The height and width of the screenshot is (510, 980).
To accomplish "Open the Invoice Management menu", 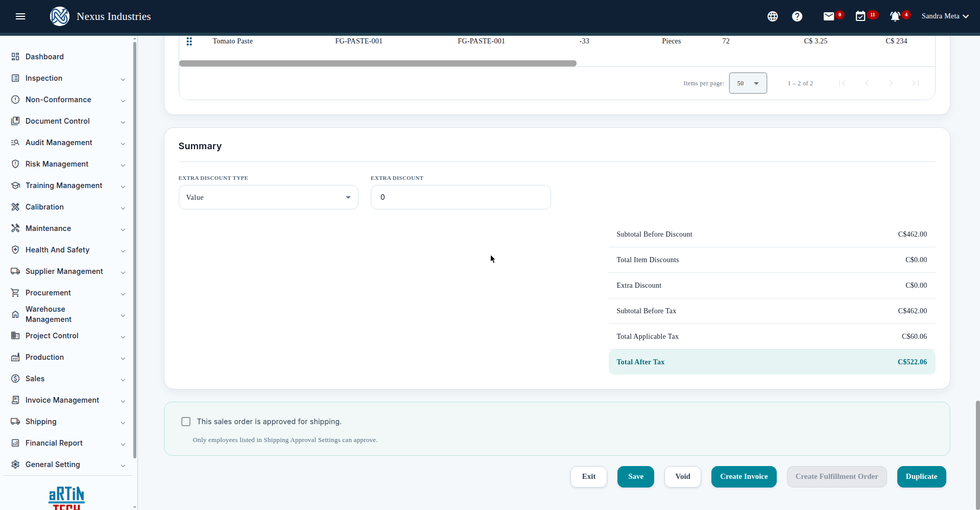I will pos(68,400).
